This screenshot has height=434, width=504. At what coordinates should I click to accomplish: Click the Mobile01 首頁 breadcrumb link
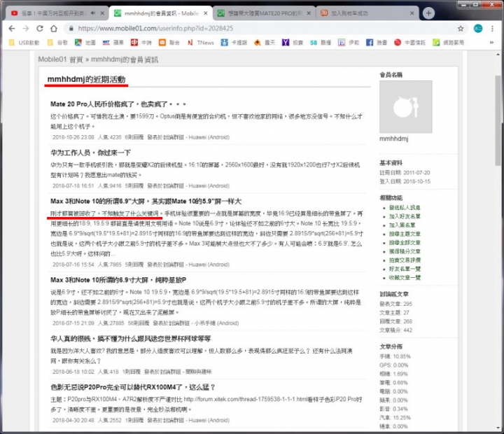tap(60, 59)
